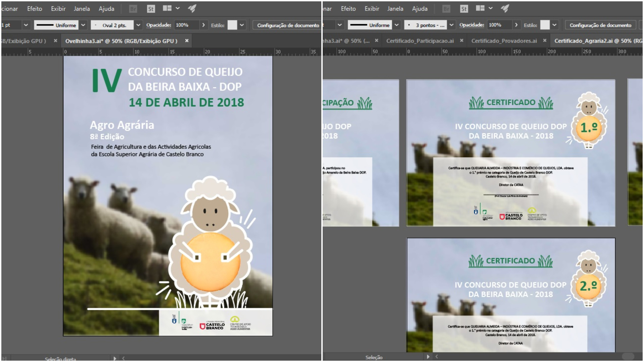The image size is (644, 362).
Task: Open Exibir menu in right window
Action: pos(372,9)
